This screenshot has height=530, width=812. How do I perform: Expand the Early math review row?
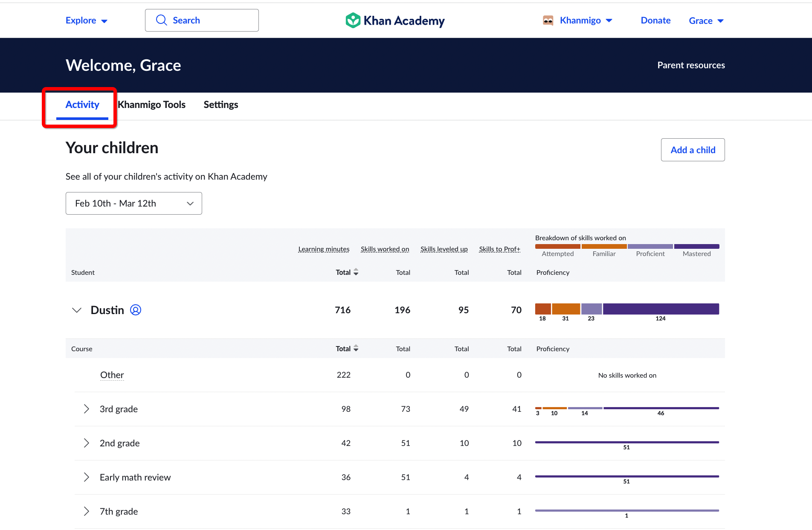87,477
